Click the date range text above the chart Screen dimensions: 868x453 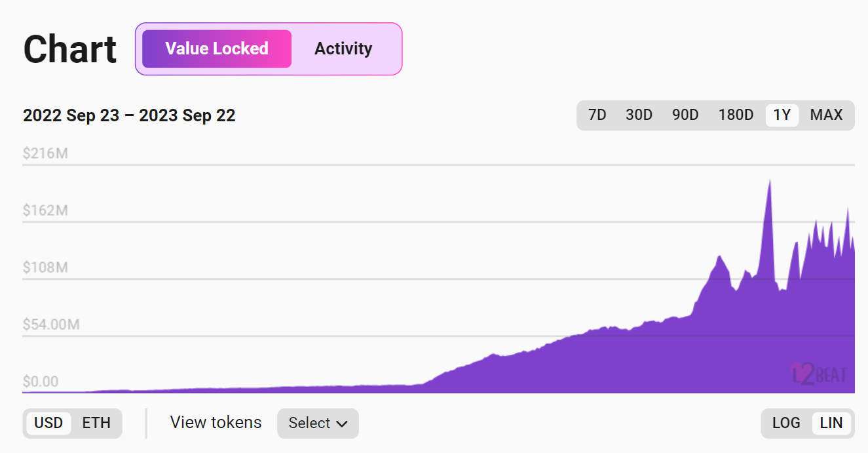(x=129, y=116)
